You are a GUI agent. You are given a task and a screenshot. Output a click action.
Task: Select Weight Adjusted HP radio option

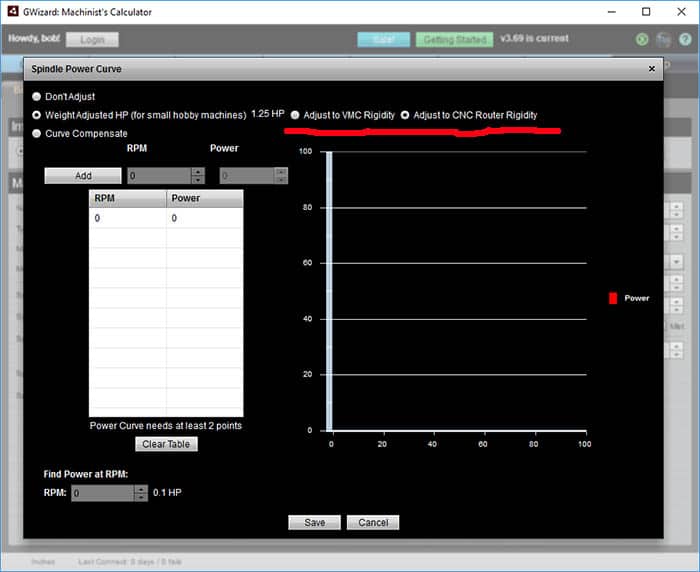pyautogui.click(x=37, y=115)
